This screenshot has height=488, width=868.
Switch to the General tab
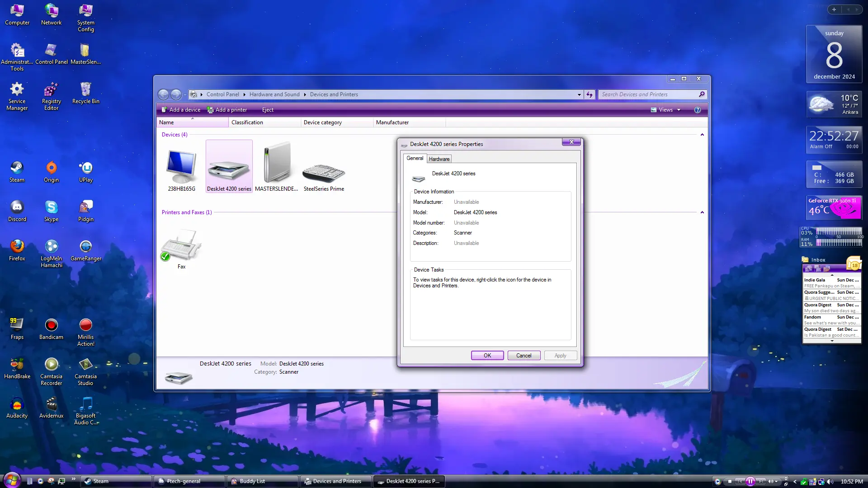click(415, 158)
